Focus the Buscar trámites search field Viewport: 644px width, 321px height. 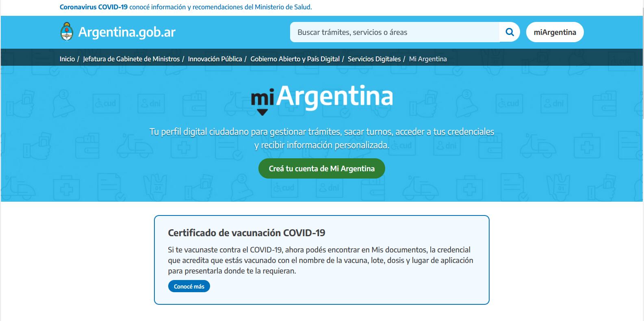point(395,32)
